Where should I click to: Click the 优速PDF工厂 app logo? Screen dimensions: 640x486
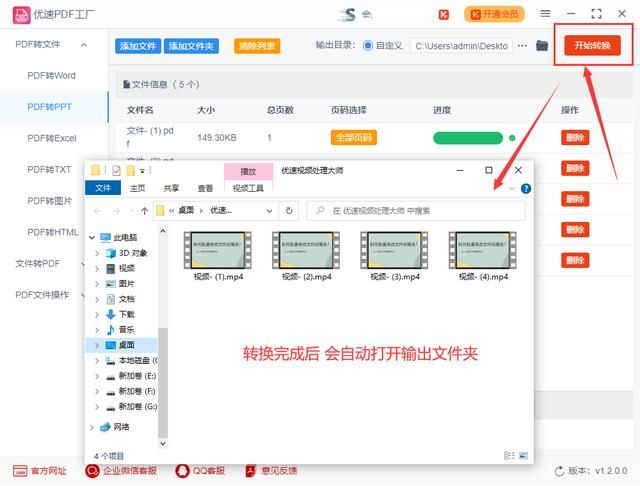point(22,15)
